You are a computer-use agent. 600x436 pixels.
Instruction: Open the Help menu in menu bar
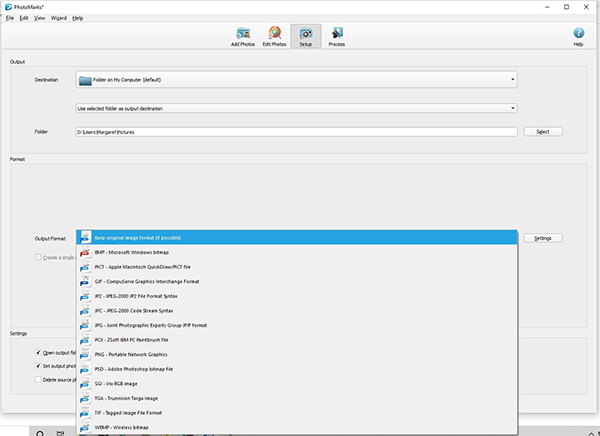pos(78,18)
